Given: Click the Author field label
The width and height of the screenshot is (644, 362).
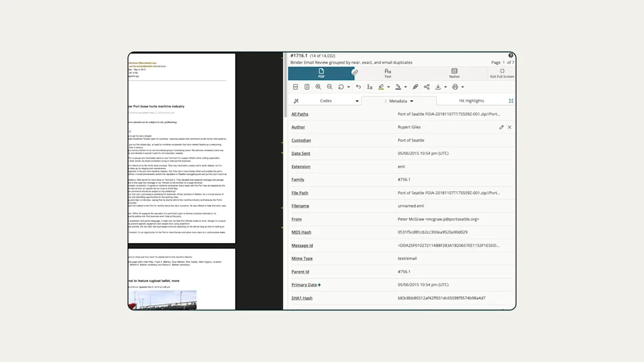Looking at the screenshot, I should 298,127.
